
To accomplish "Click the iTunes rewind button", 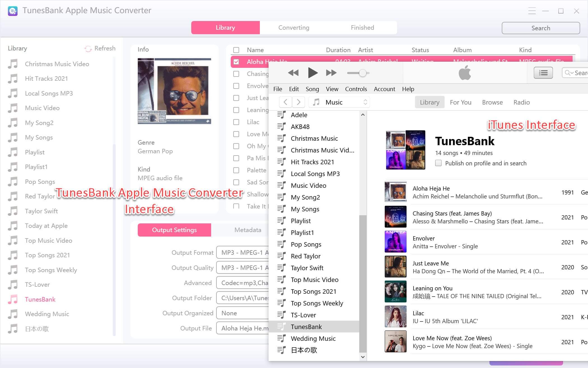I will [x=293, y=73].
